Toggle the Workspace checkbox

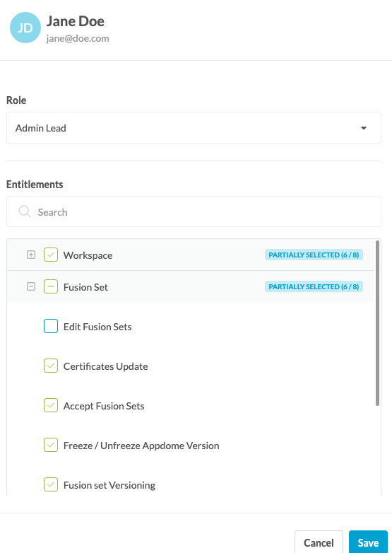click(x=51, y=255)
